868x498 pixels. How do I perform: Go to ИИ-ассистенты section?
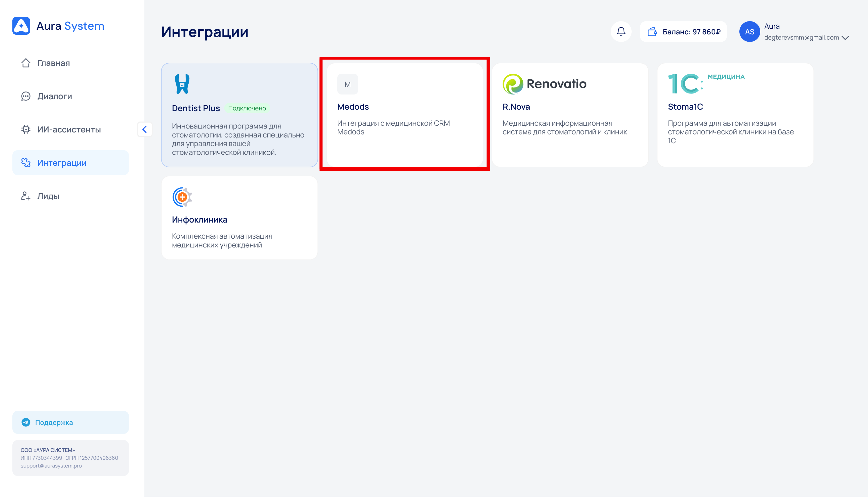pyautogui.click(x=69, y=130)
